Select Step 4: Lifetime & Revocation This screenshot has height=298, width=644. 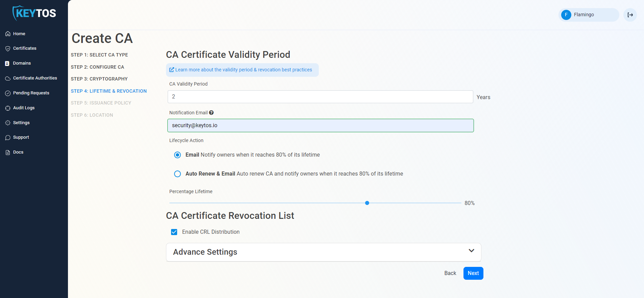click(109, 91)
